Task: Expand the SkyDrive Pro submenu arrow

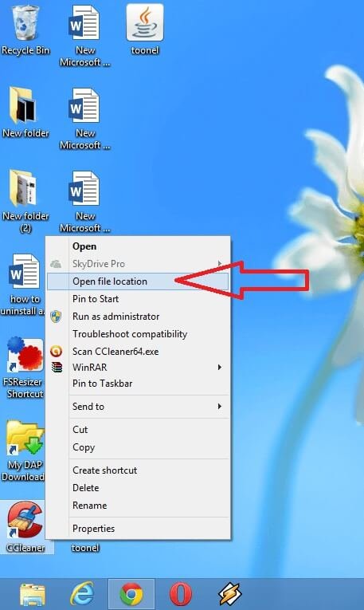Action: point(220,264)
